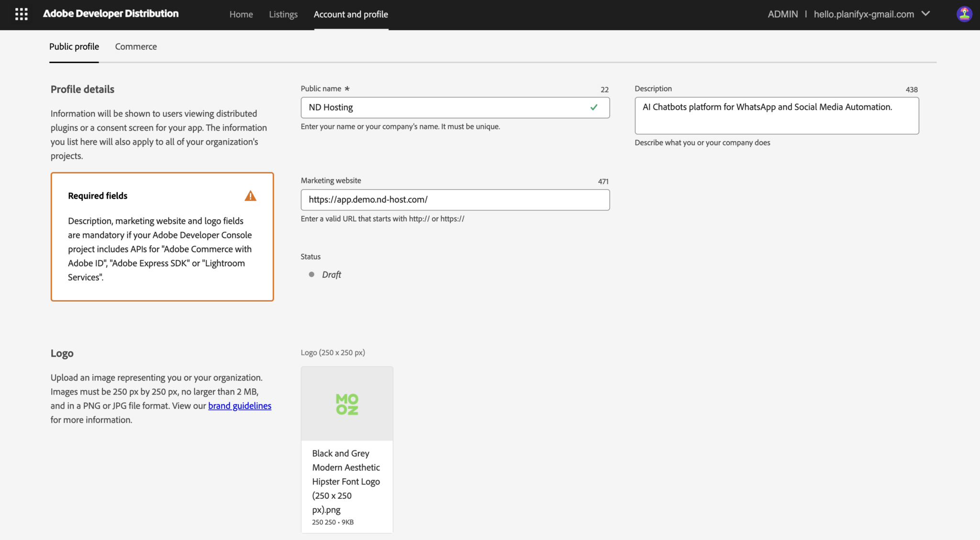Viewport: 980px width, 540px height.
Task: Click 'Describe what you or your company does'
Action: (702, 143)
